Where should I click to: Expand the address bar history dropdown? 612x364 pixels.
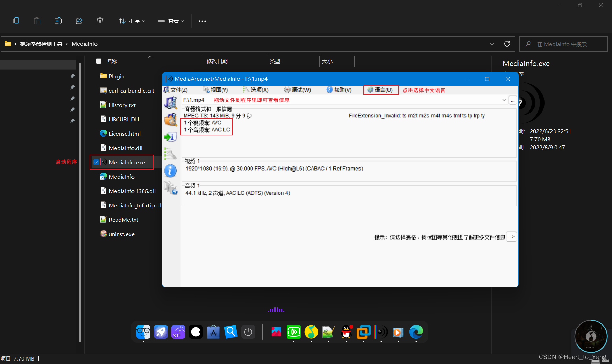click(492, 44)
